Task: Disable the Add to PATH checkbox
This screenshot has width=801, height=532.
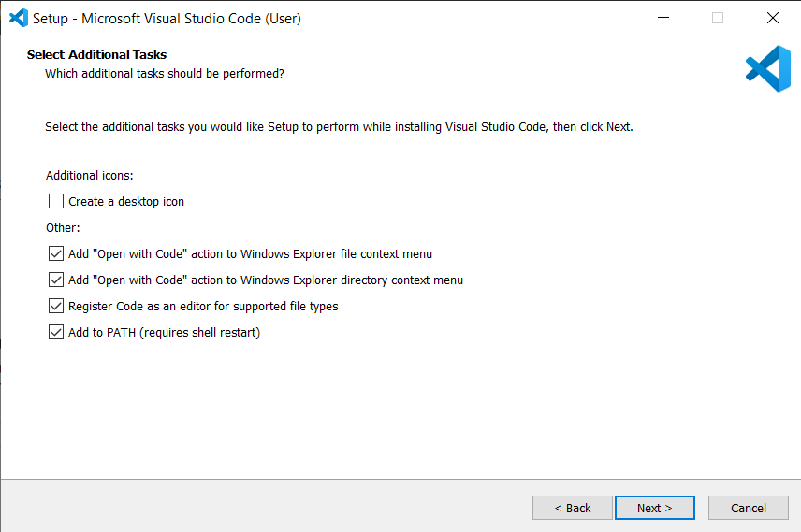Action: [x=56, y=332]
